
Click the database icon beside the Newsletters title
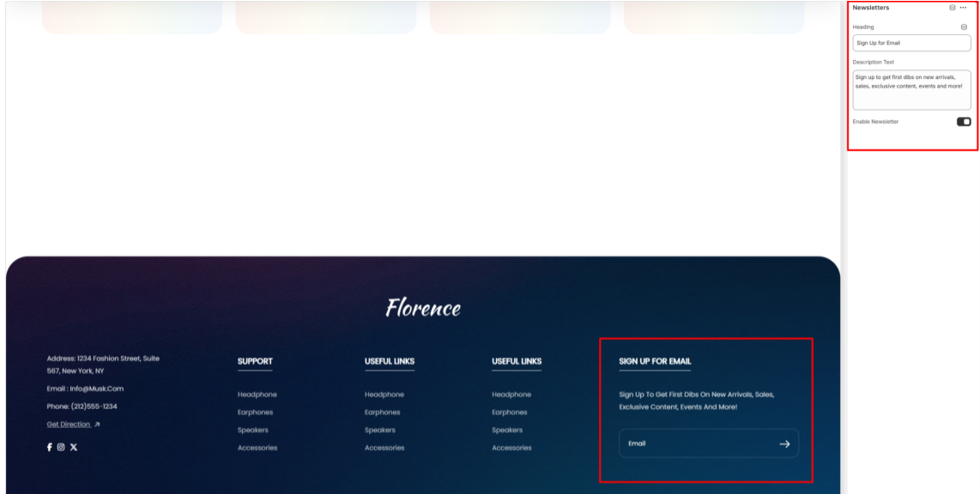click(952, 8)
